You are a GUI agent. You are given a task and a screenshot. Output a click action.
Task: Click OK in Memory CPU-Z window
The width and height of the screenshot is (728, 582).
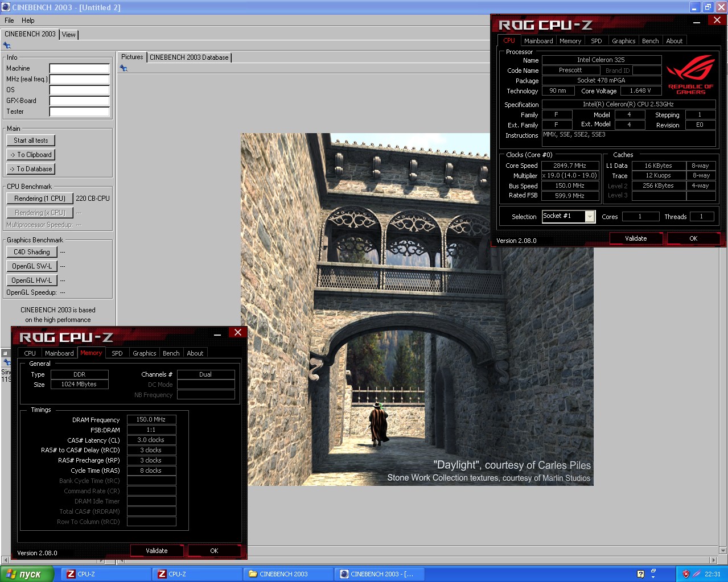pyautogui.click(x=214, y=551)
